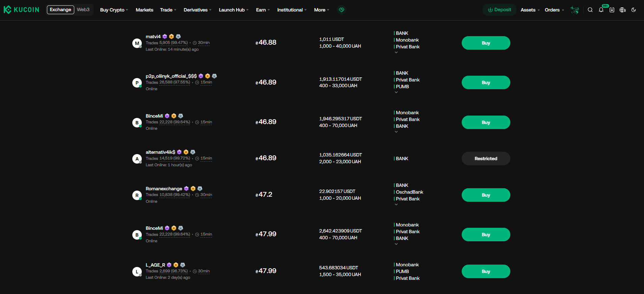Expand payment methods for p2p_oliinyk_official_$$$
The height and width of the screenshot is (294, 644).
[396, 92]
